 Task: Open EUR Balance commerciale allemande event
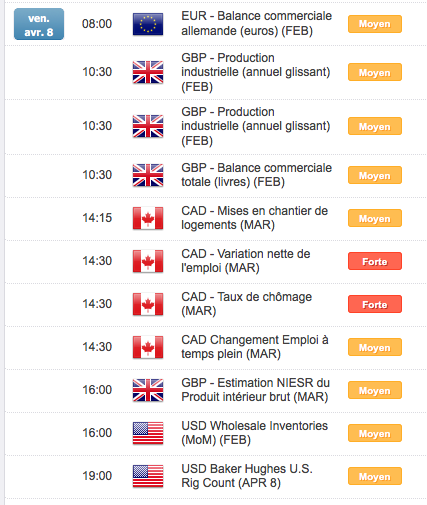point(256,23)
